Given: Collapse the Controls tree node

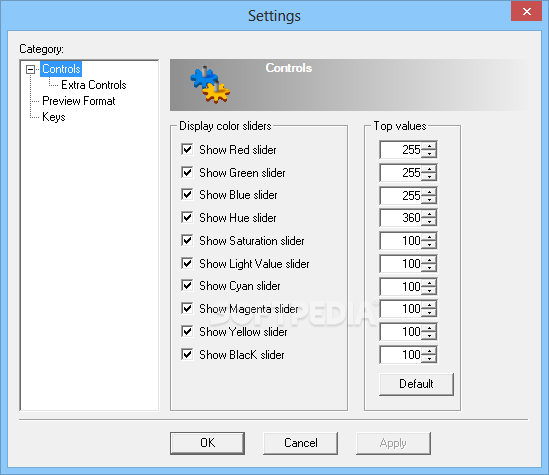Looking at the screenshot, I should point(30,69).
